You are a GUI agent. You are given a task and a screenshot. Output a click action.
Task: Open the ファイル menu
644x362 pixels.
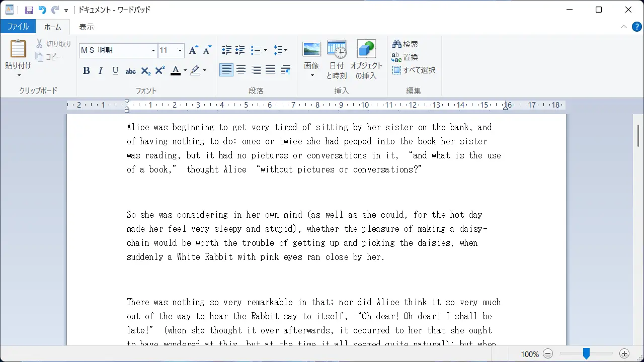tap(18, 27)
